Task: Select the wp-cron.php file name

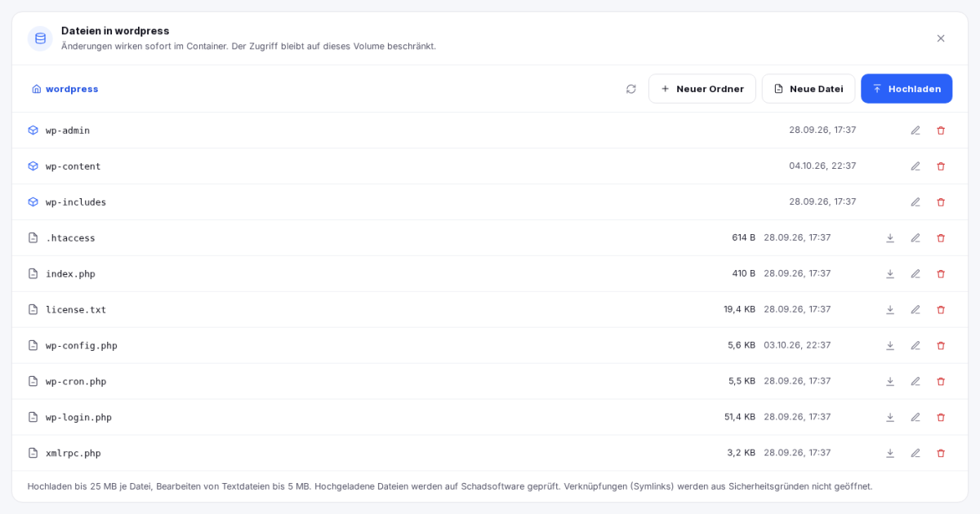Action: [76, 382]
